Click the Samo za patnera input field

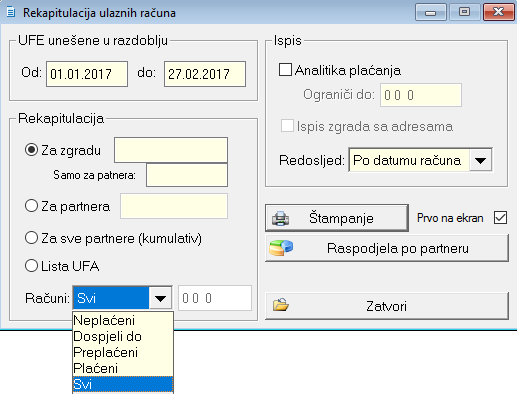pyautogui.click(x=187, y=175)
